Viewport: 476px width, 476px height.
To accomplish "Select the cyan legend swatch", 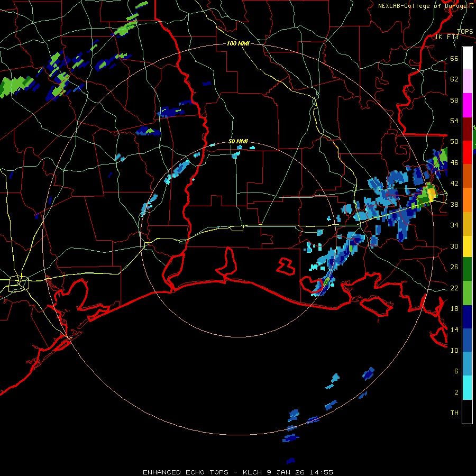I will point(467,388).
